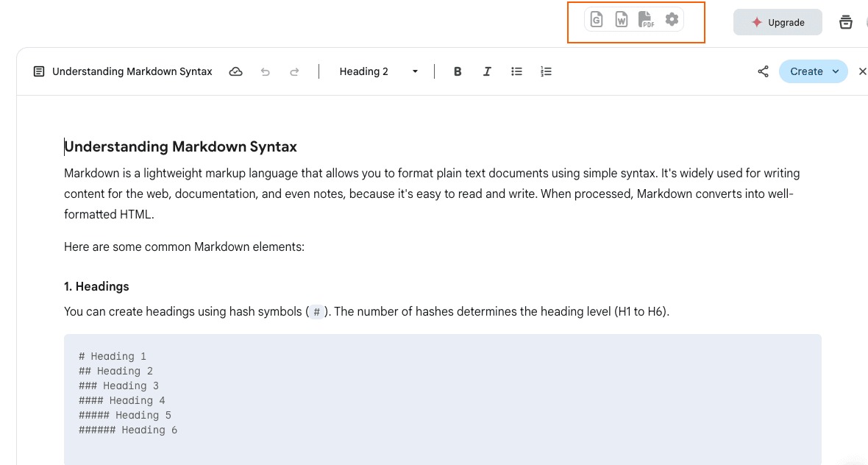The width and height of the screenshot is (868, 465).
Task: Export document as PDF icon
Action: click(x=646, y=20)
